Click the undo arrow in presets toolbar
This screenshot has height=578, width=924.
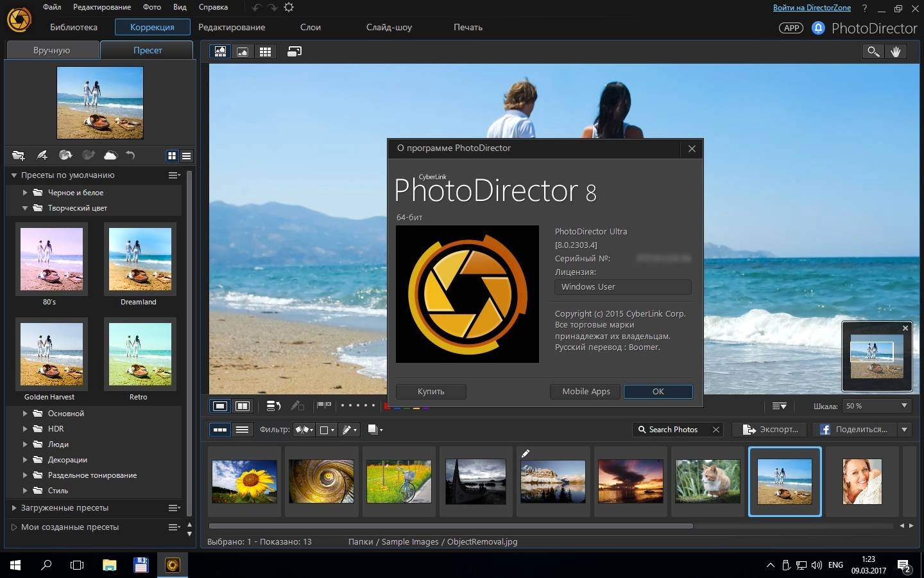(x=130, y=155)
